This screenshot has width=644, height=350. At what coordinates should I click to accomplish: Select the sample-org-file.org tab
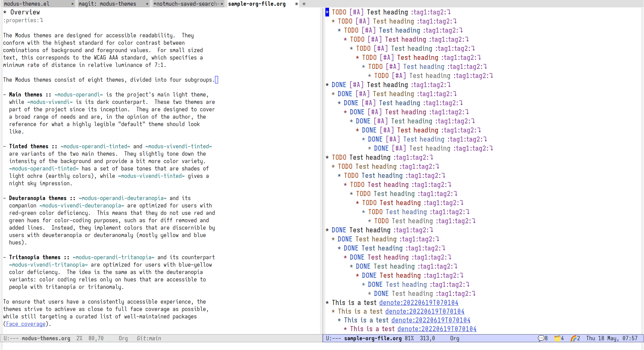257,4
